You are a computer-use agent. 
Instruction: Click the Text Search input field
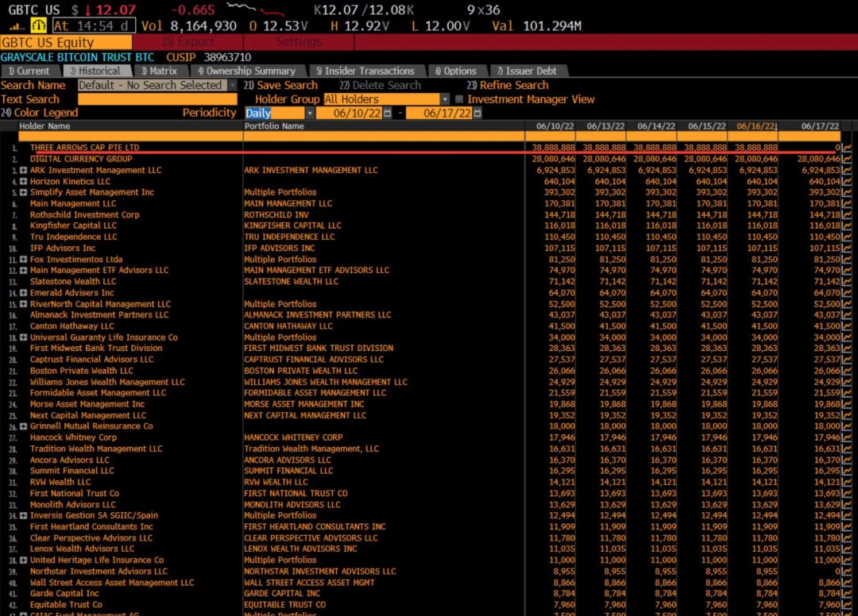[x=157, y=99]
